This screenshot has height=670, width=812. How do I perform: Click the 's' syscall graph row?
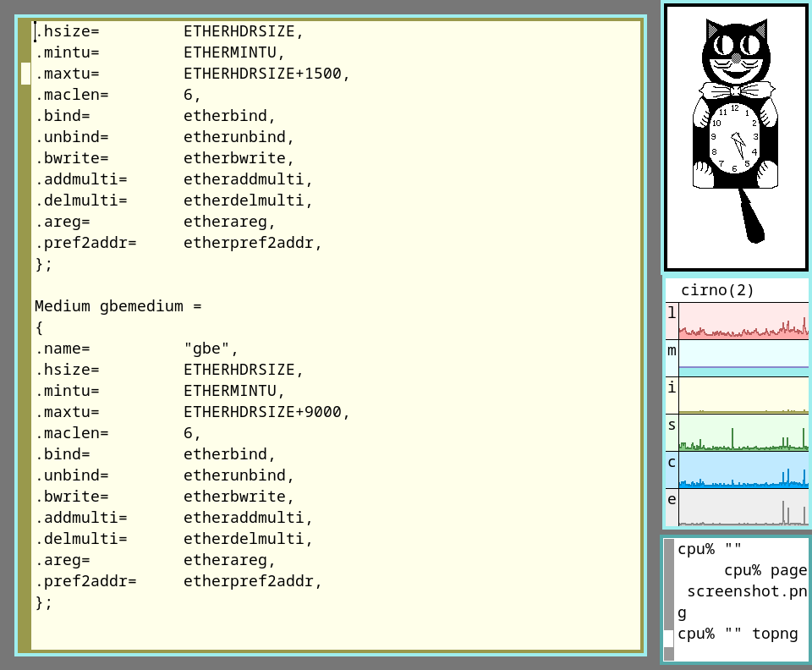click(x=743, y=432)
